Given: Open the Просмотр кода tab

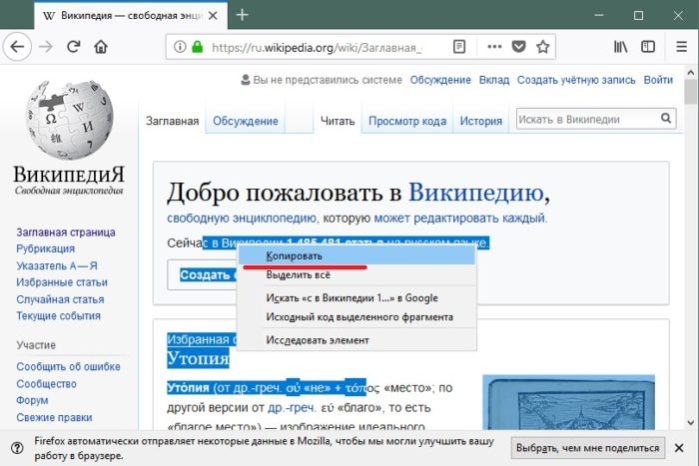Looking at the screenshot, I should click(407, 121).
